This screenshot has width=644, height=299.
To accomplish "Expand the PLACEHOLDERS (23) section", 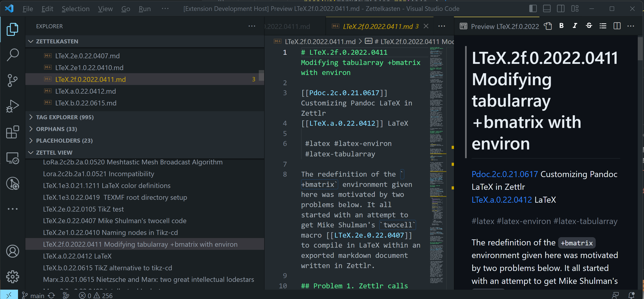I will pos(145,141).
